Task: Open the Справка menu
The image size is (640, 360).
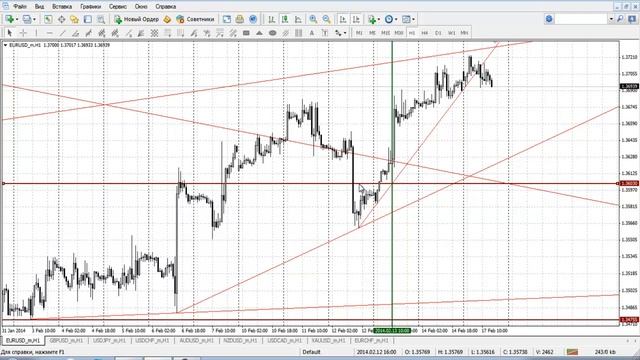Action: tap(166, 7)
